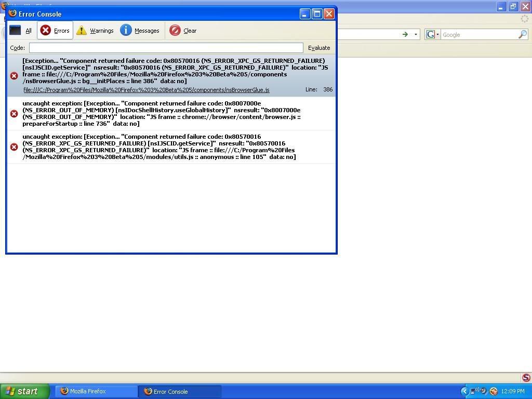Switch to Mozilla Firefox taskbar button
Viewport: 532px width, 399px height.
[x=96, y=391]
